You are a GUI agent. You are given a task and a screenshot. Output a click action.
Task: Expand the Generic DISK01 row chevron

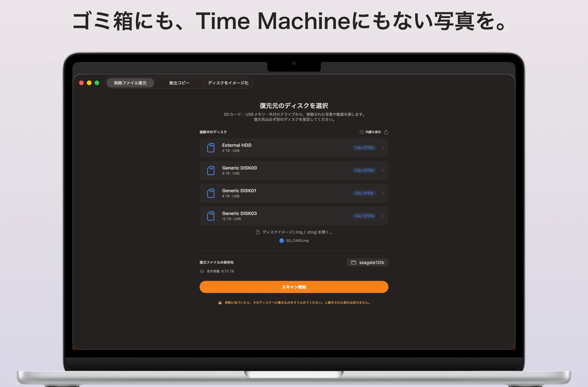pyautogui.click(x=382, y=193)
